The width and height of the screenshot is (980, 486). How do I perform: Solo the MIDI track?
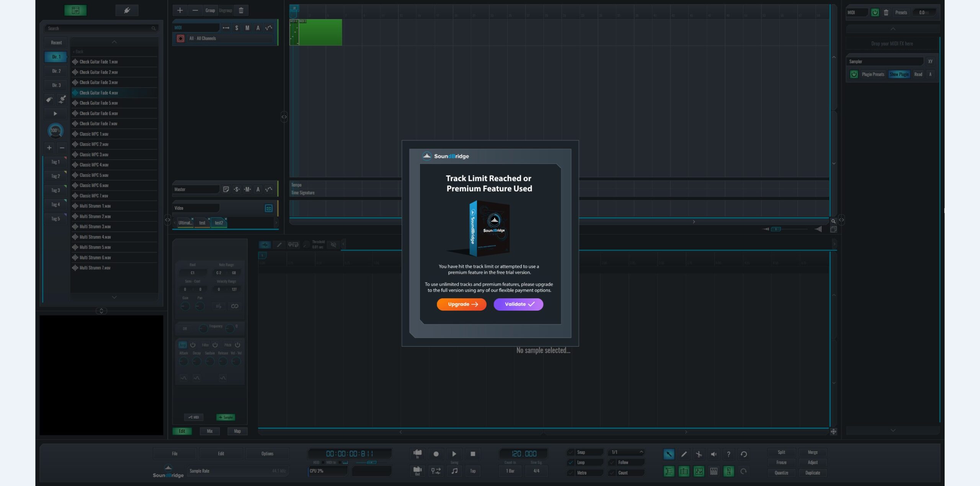click(x=237, y=28)
